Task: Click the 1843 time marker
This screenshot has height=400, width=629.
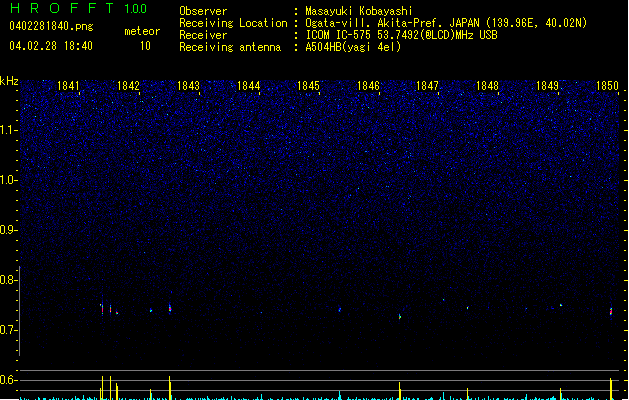Action: tap(188, 86)
